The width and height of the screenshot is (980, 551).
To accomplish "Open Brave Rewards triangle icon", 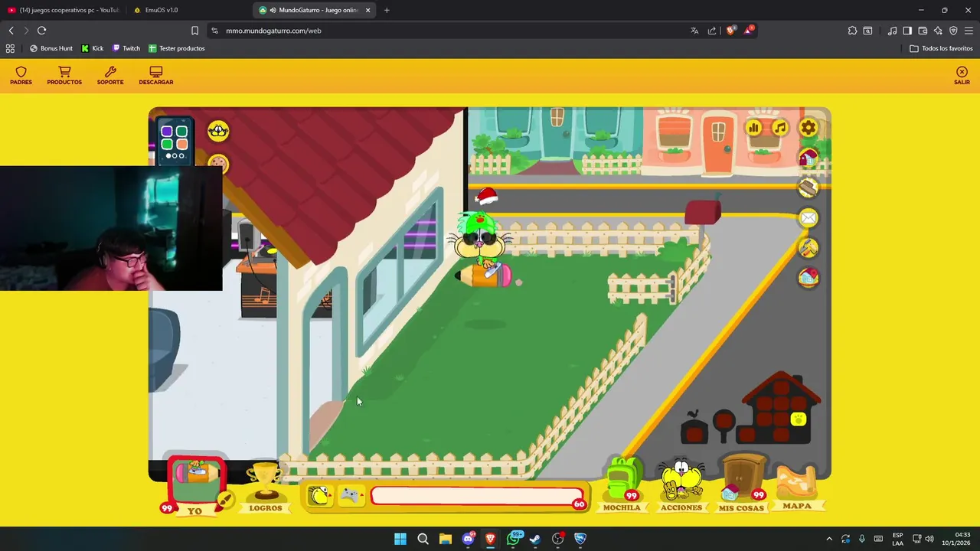I will pyautogui.click(x=748, y=31).
